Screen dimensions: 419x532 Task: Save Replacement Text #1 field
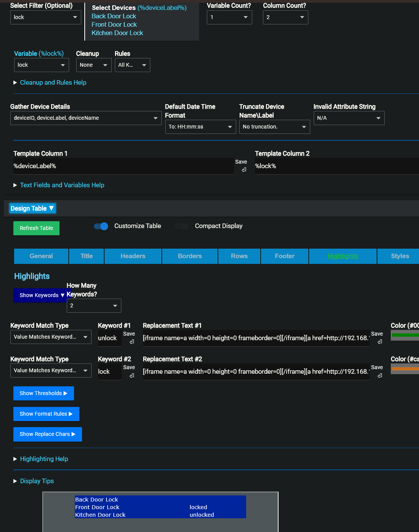(x=379, y=342)
